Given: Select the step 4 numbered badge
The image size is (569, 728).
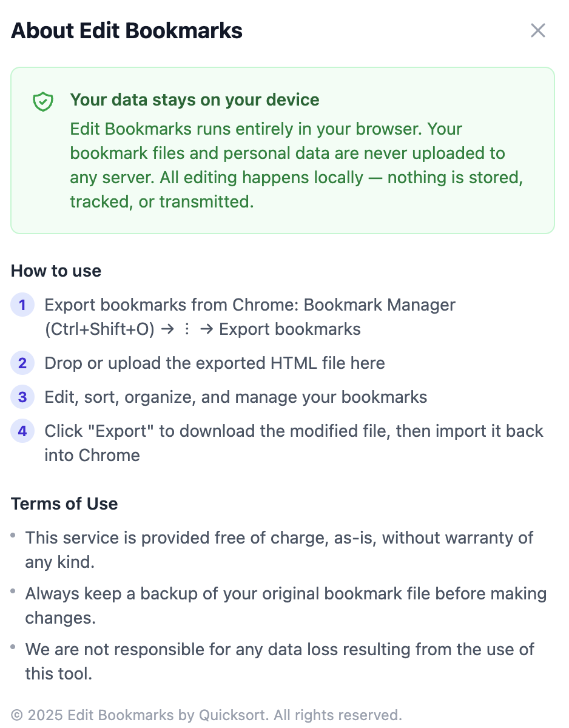Looking at the screenshot, I should pyautogui.click(x=22, y=431).
